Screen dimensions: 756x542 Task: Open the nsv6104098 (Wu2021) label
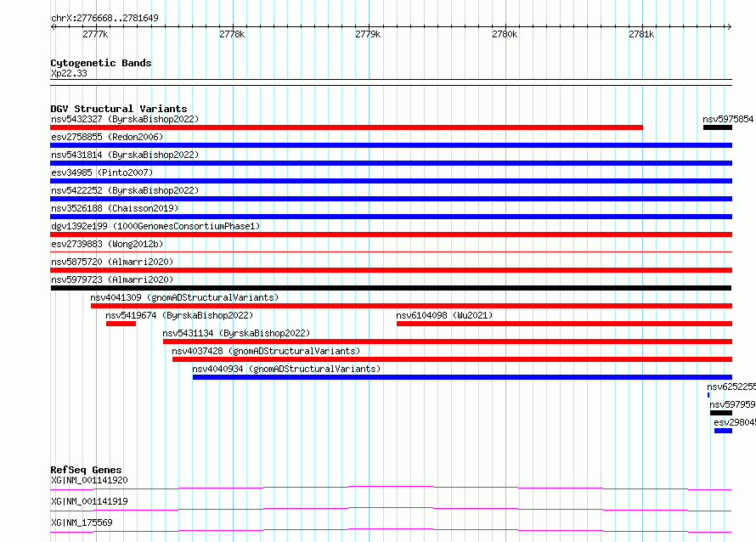coord(444,315)
